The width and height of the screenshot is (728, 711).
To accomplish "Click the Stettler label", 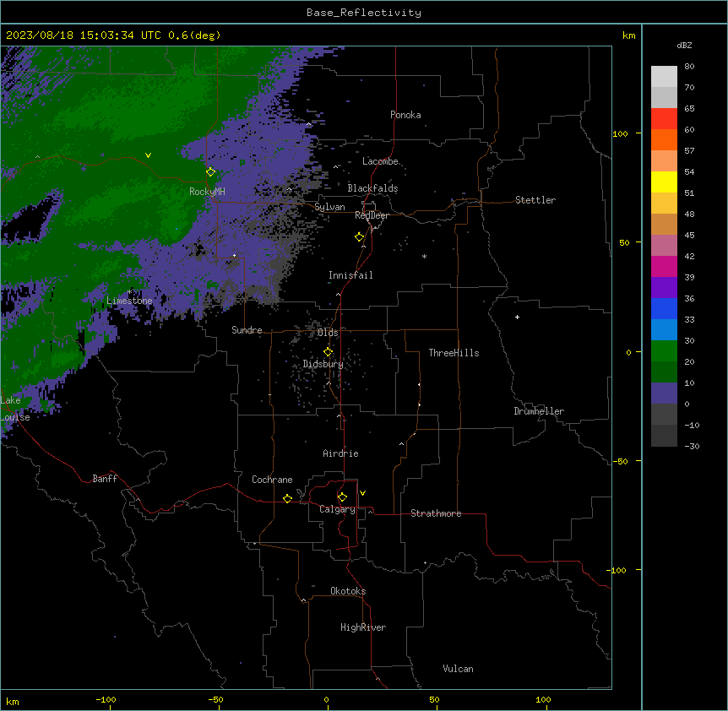I will (535, 200).
